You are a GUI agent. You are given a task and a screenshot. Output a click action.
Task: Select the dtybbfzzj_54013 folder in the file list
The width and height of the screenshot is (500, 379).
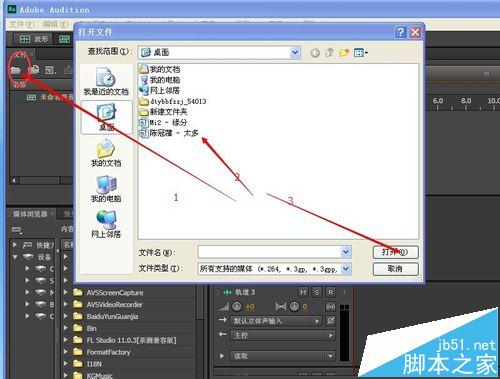coord(173,101)
